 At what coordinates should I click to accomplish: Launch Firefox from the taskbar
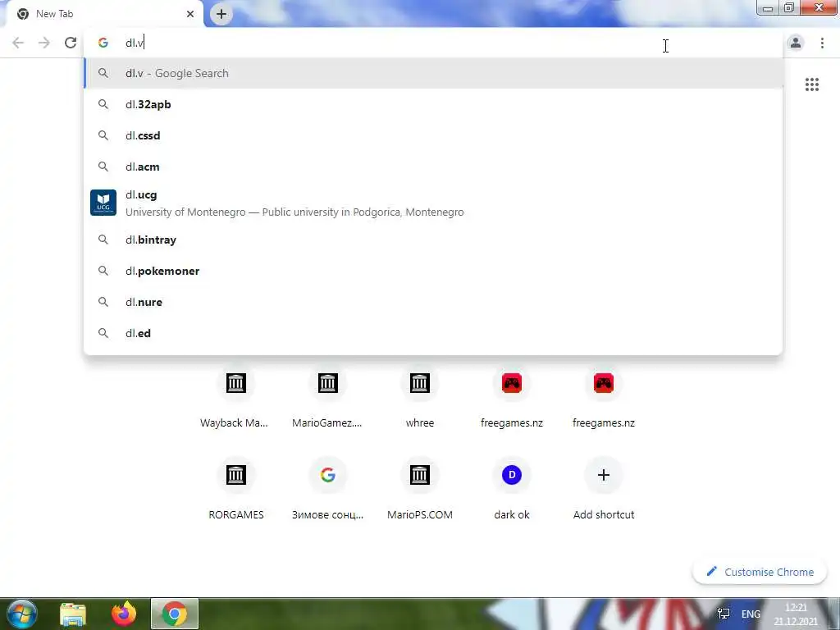pyautogui.click(x=124, y=614)
